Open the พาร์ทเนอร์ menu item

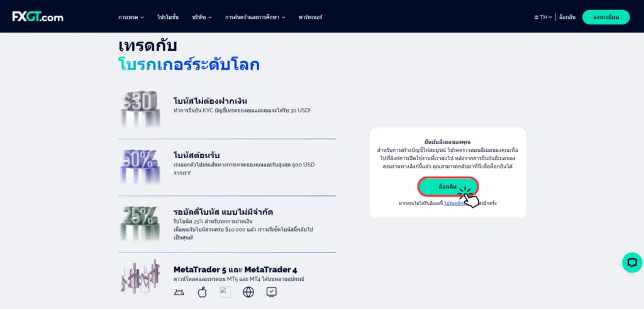coord(311,17)
